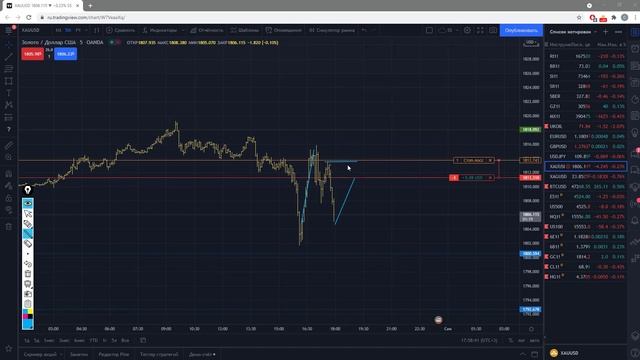Reload the browser page
The height and width of the screenshot is (360, 640).
point(29,18)
